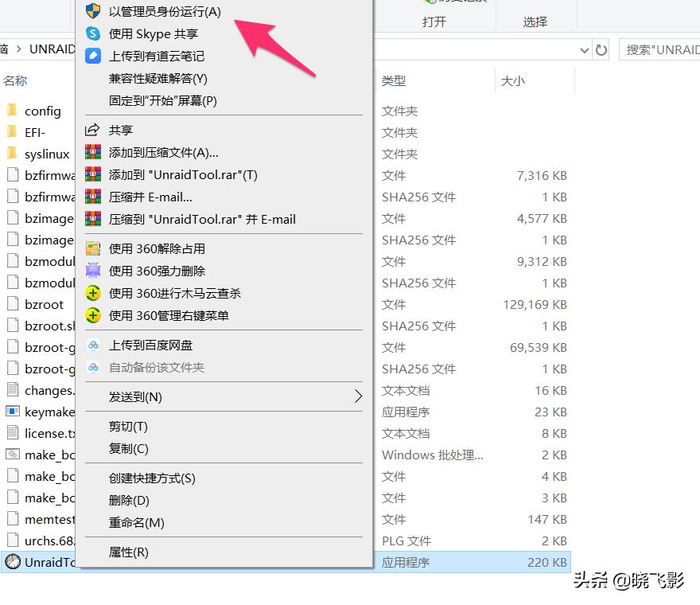Click the Skype icon on 使用 Skype 共享

[x=92, y=33]
